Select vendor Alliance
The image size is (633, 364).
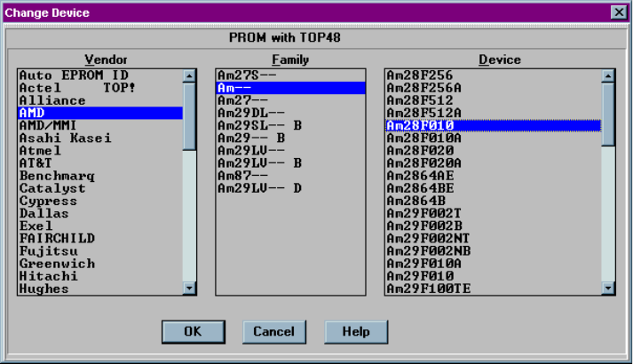100,100
